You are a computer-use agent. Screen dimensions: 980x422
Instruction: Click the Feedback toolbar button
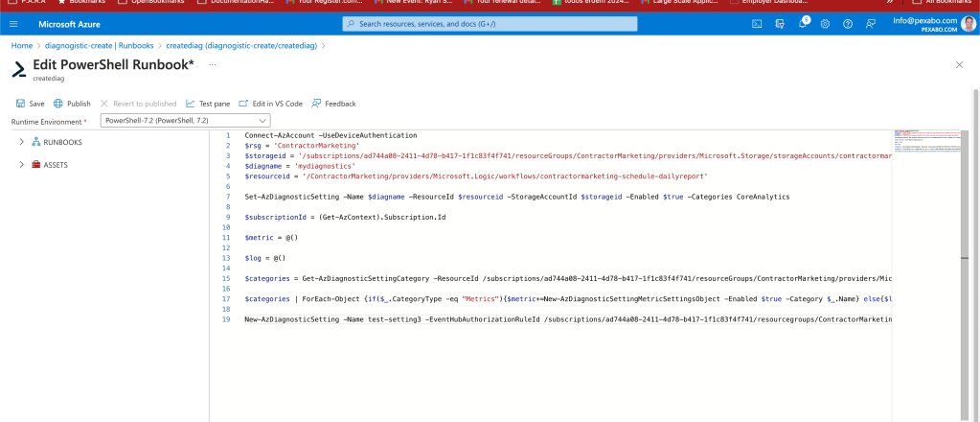[333, 104]
